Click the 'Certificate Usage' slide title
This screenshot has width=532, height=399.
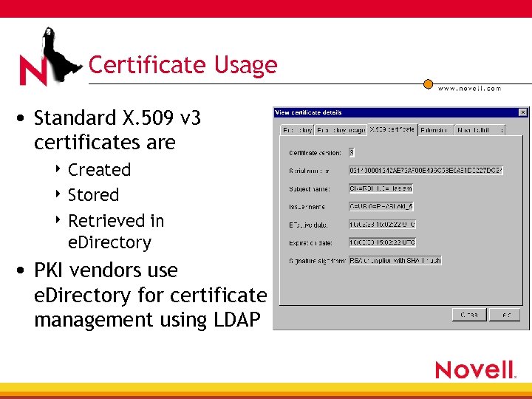(x=183, y=65)
